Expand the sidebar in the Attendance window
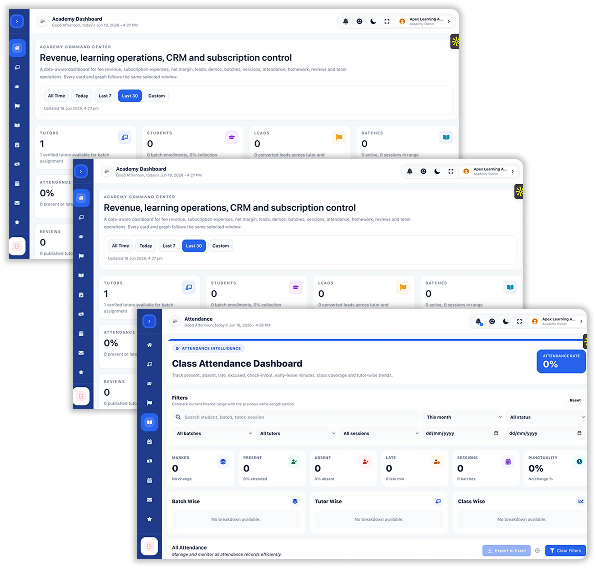Screen dimensions: 596x568 pyautogui.click(x=149, y=321)
